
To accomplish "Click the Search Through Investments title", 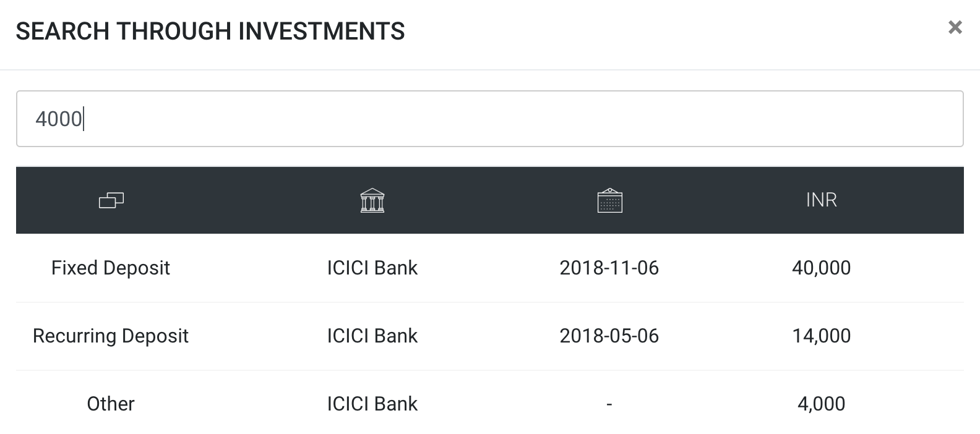I will point(210,31).
